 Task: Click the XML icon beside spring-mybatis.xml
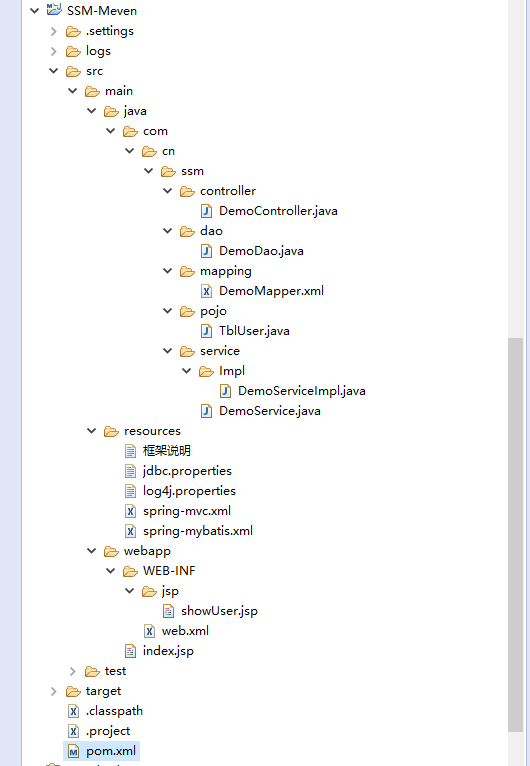[130, 531]
